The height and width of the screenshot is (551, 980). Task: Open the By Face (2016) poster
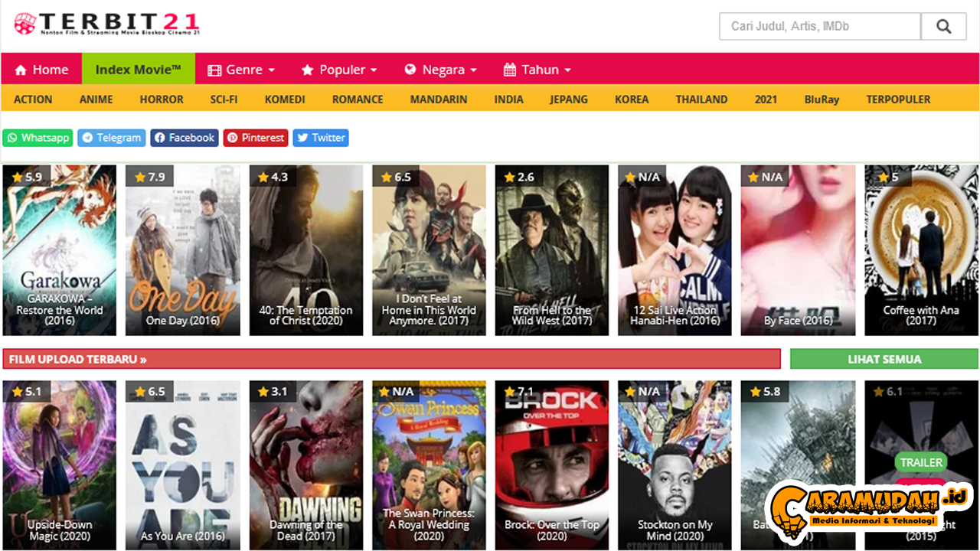(798, 250)
